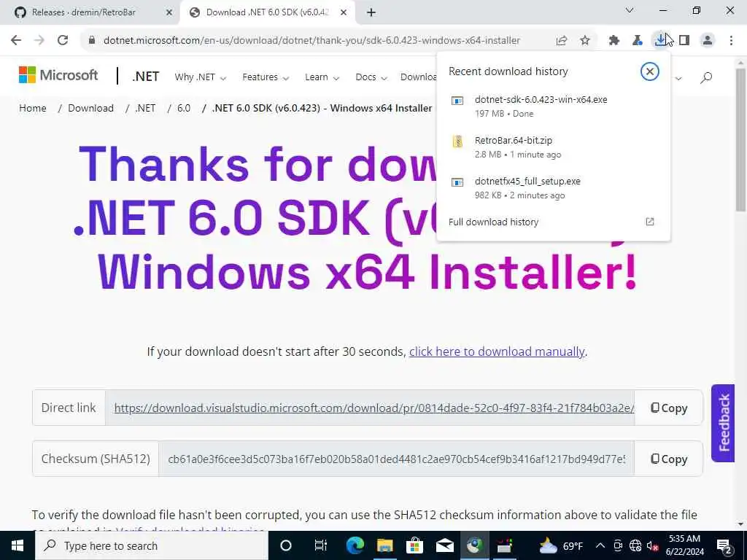Open dotnet-sdk-6.0.423-win-x64.exe download
The width and height of the screenshot is (747, 560).
point(553,106)
